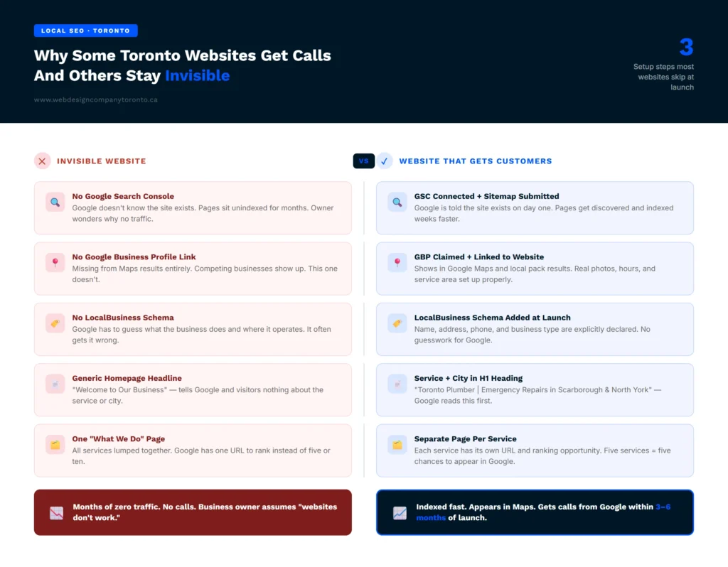Click tag icon in LocalBusiness Schema Added card
Viewport: 728px width, 567px height.
tap(397, 323)
